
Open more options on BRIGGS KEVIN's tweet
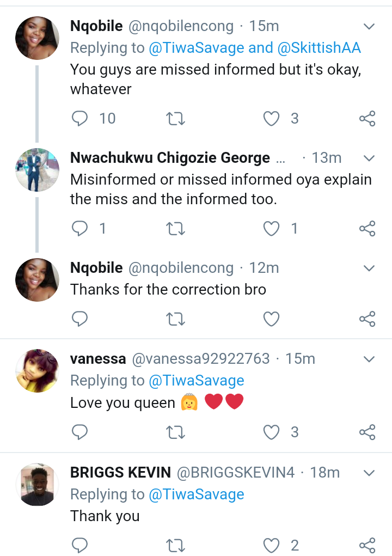click(369, 472)
